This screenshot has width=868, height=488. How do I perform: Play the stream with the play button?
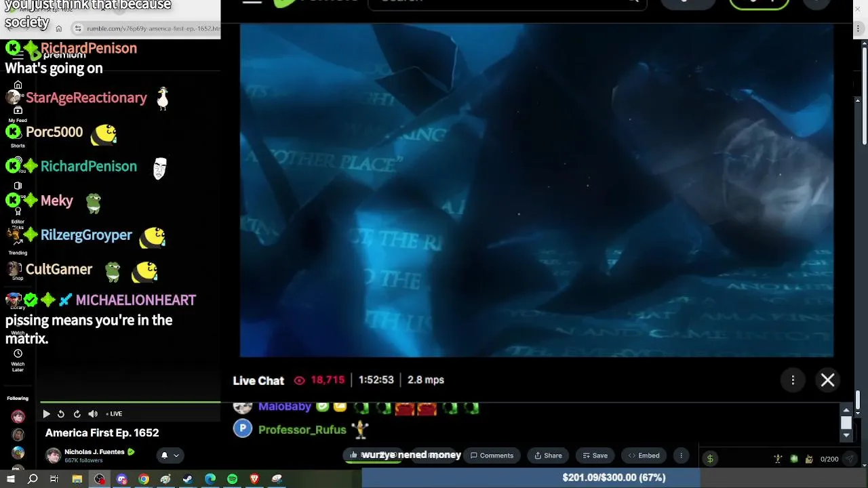(46, 414)
